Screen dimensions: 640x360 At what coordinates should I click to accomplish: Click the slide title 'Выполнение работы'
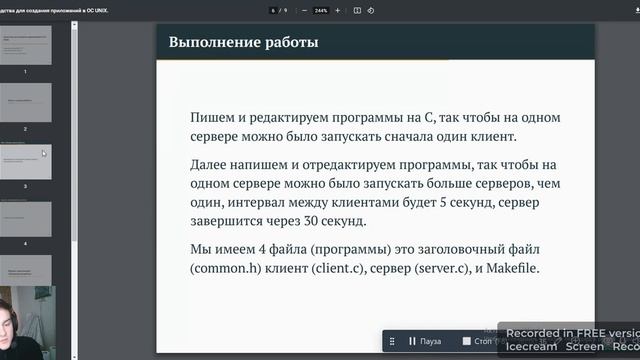click(x=244, y=42)
